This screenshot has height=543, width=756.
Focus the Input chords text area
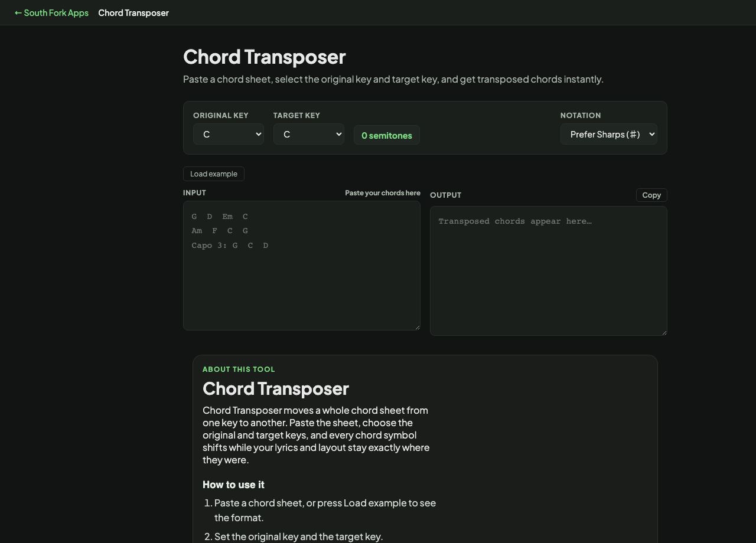(x=302, y=266)
